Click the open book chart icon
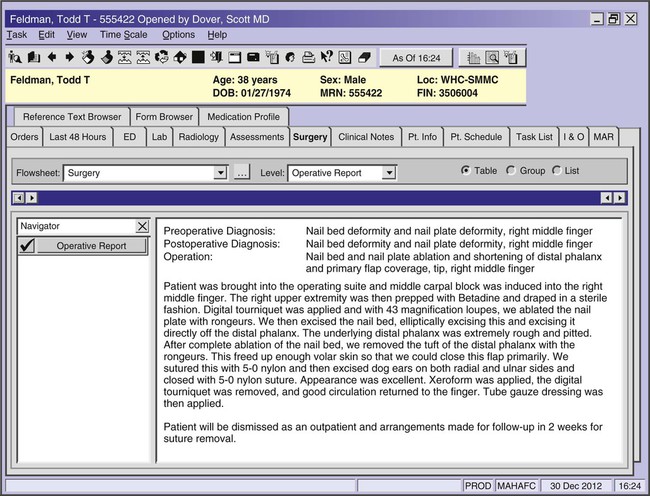 34,57
